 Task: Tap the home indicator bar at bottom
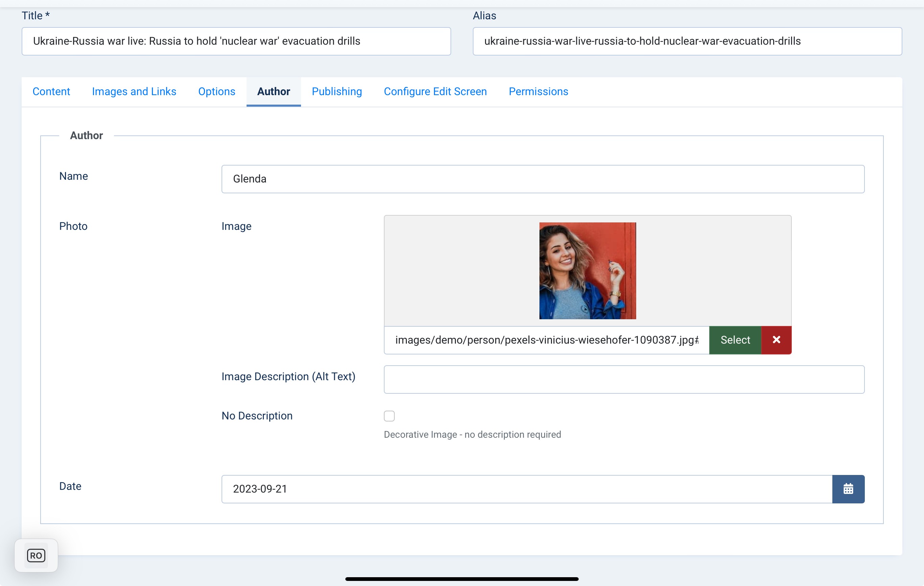pyautogui.click(x=462, y=579)
